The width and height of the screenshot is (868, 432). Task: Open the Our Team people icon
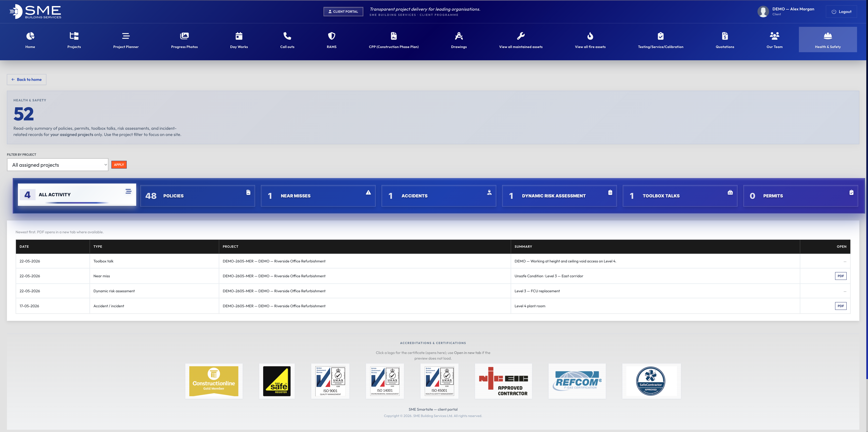(774, 36)
